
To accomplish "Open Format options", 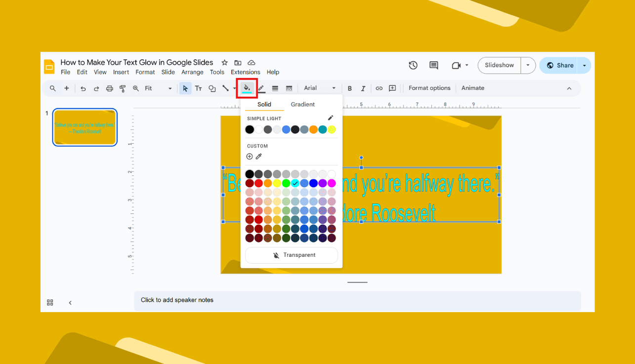I will coord(429,88).
